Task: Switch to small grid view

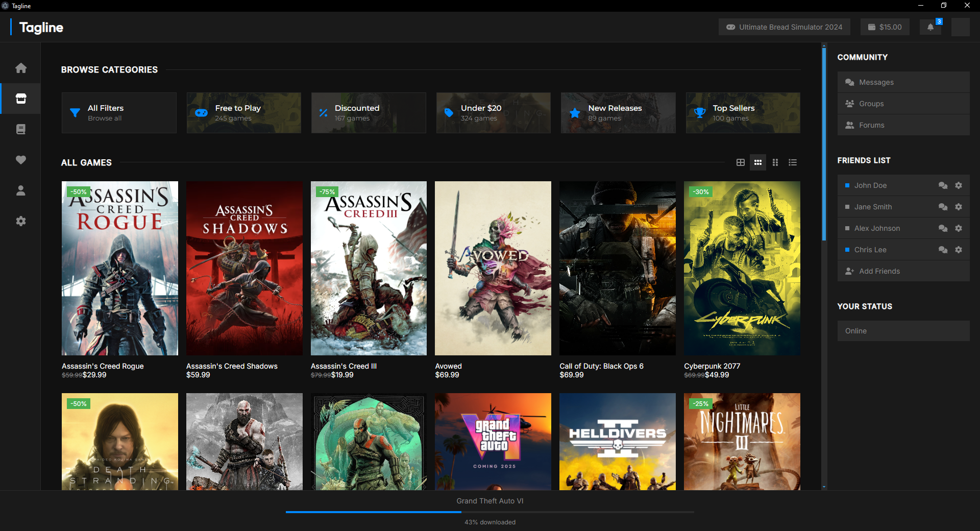Action: click(775, 162)
